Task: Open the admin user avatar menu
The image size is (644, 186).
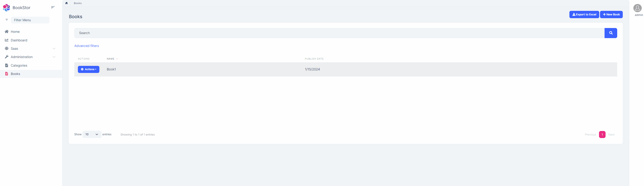Action: [637, 8]
